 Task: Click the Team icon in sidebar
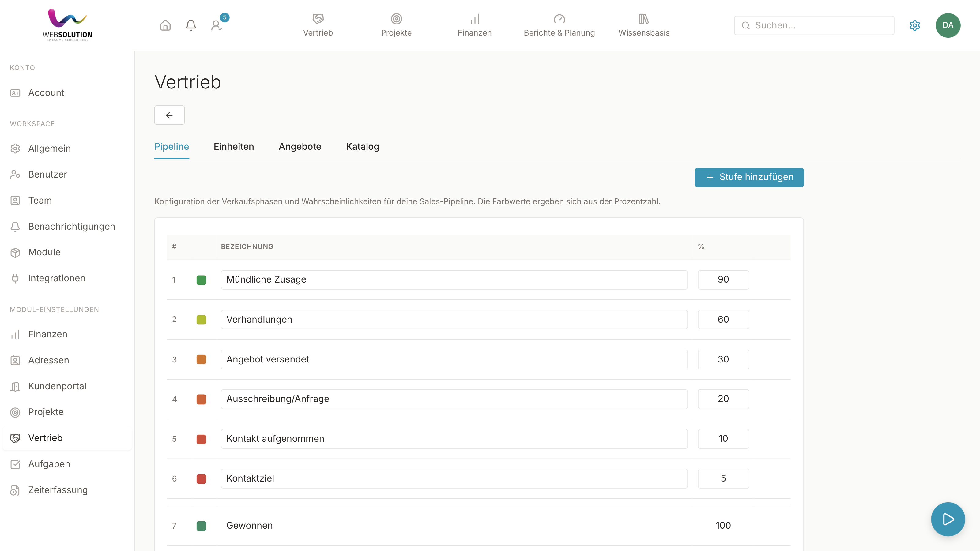point(15,201)
